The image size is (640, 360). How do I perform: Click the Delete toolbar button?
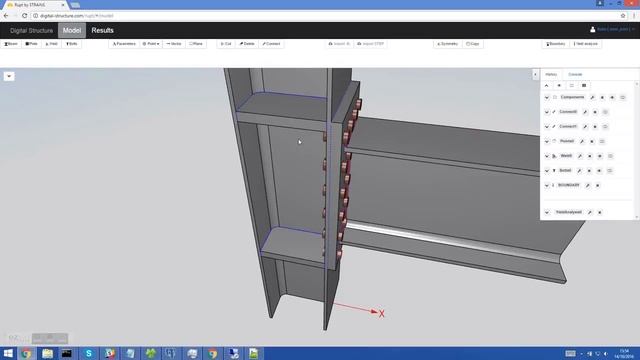[247, 44]
